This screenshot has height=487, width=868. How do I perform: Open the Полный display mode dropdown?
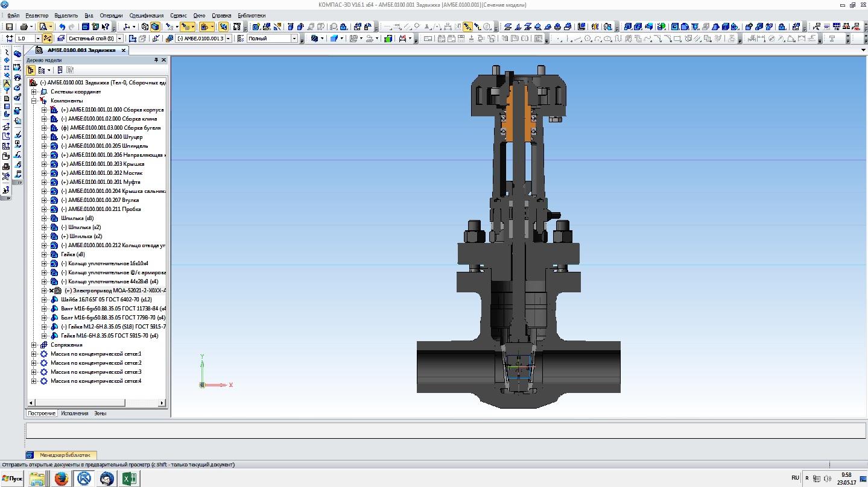point(294,39)
